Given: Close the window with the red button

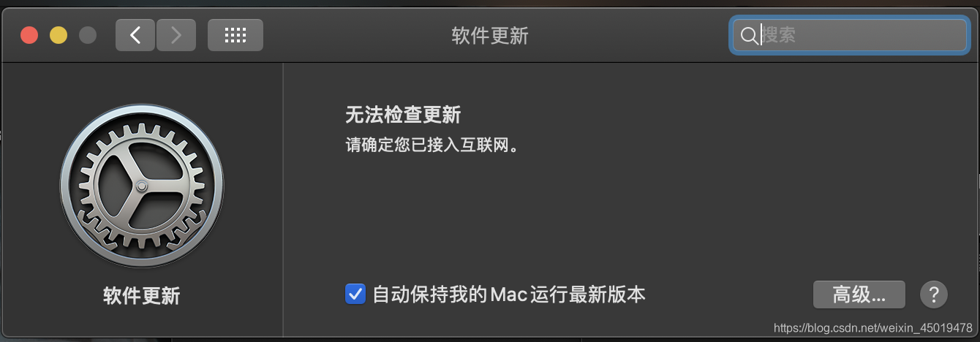Looking at the screenshot, I should (29, 35).
